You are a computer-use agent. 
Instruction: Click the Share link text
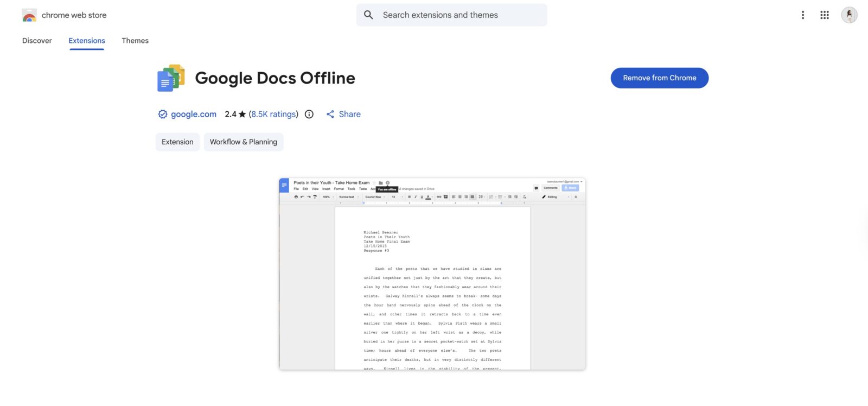pyautogui.click(x=350, y=114)
